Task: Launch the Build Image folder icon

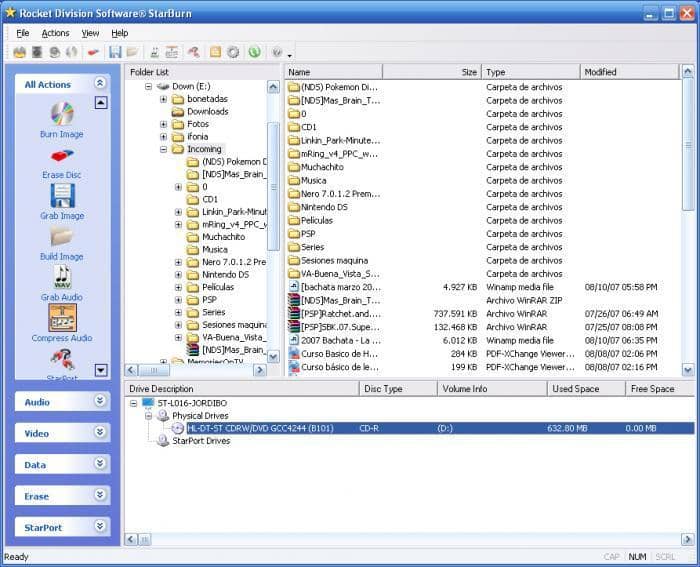Action: (x=62, y=237)
